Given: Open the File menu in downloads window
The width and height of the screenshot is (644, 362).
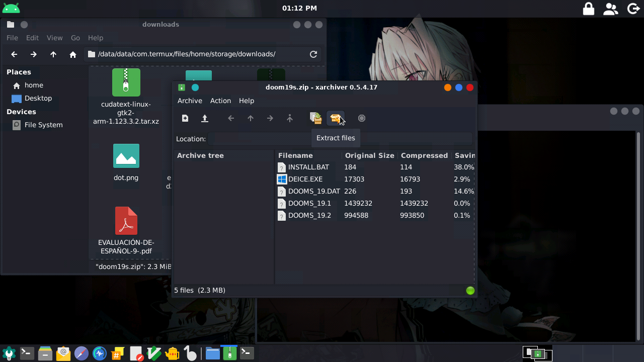Looking at the screenshot, I should 12,38.
